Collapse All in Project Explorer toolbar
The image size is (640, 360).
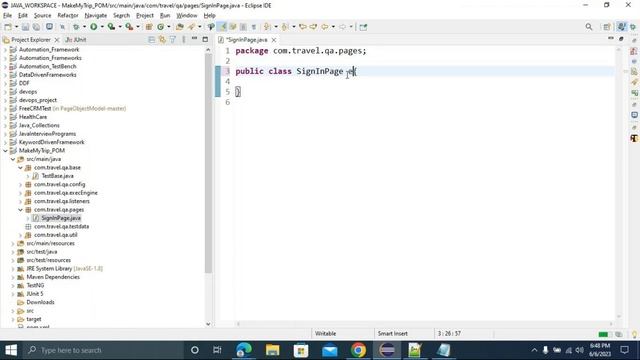click(x=152, y=40)
